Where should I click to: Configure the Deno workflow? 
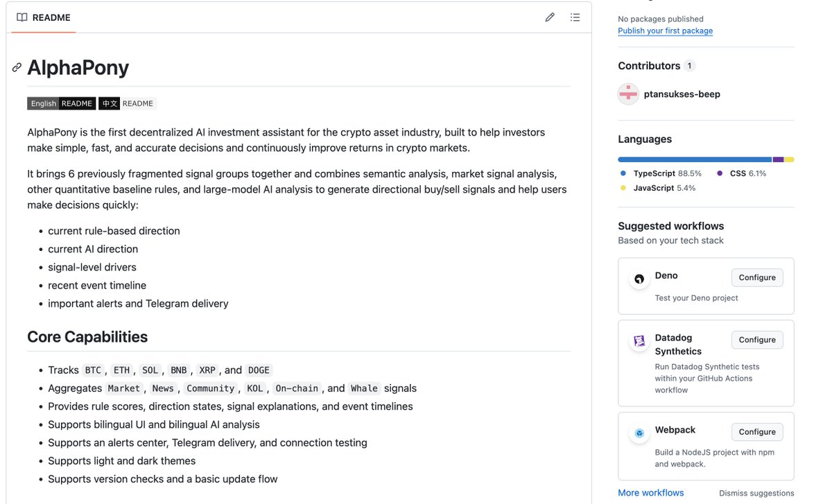click(x=757, y=277)
